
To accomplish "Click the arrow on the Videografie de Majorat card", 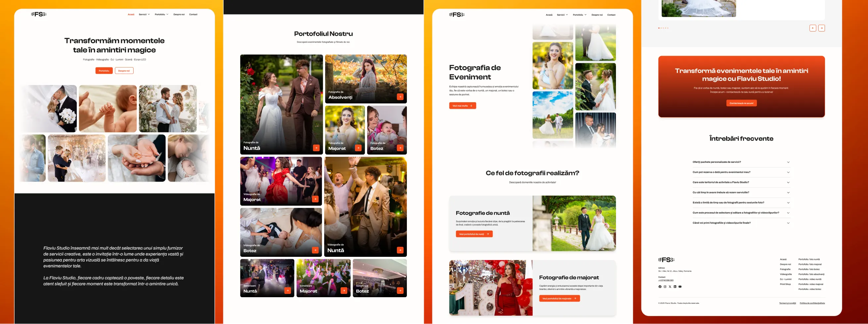I will (x=315, y=199).
